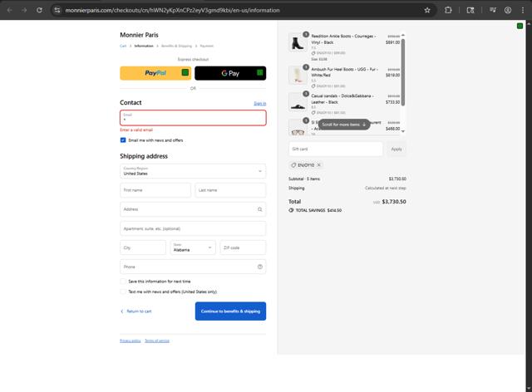Bookmark this page with the star icon
Image resolution: width=532 pixels, height=392 pixels.
(427, 10)
